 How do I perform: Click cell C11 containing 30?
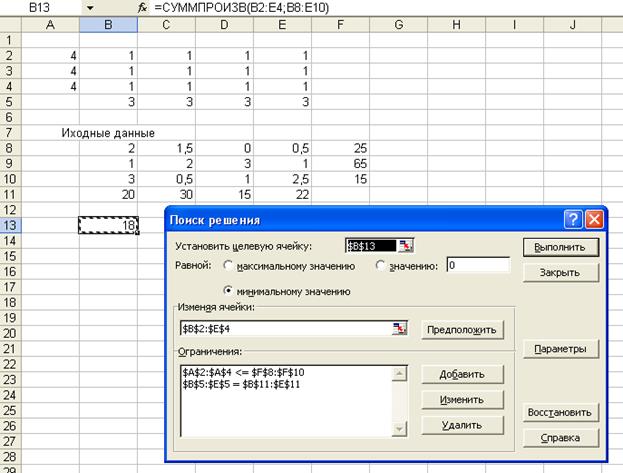tap(166, 195)
